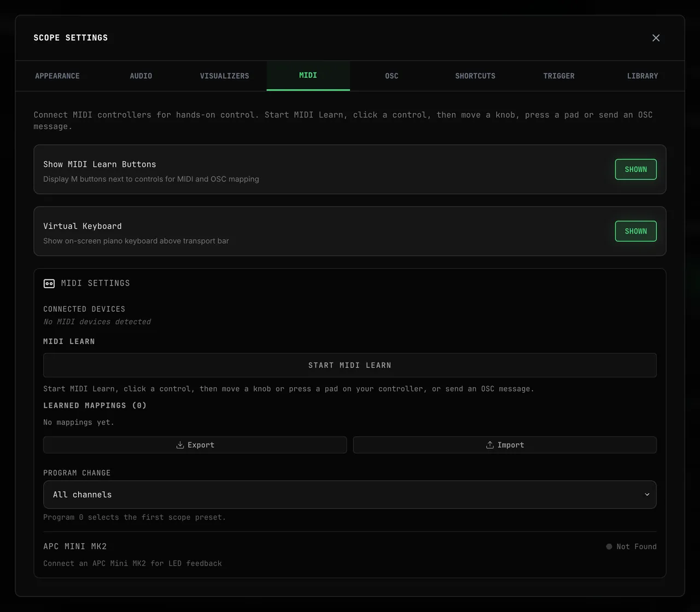Click the chevron arrow in All channels dropdown
This screenshot has width=700, height=612.
coord(647,494)
